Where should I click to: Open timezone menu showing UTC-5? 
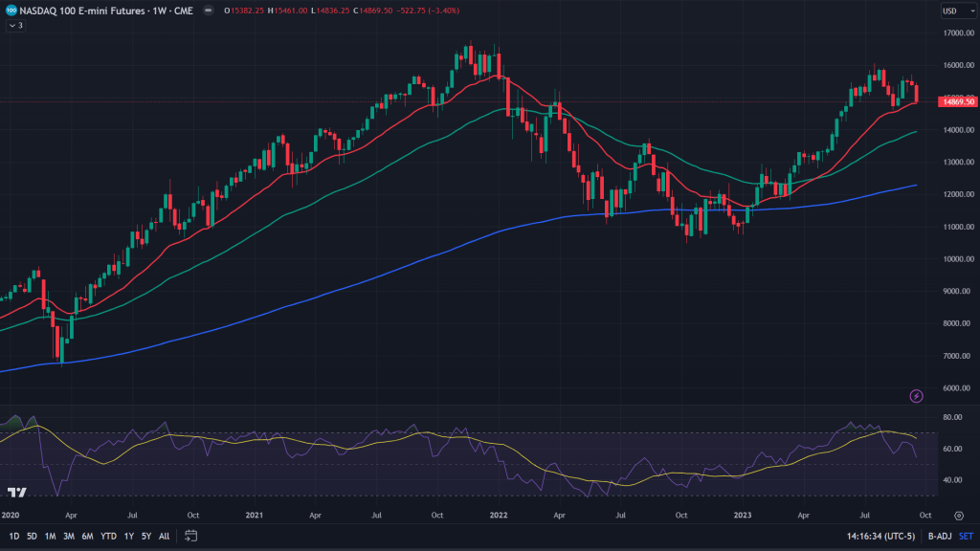[x=885, y=536]
